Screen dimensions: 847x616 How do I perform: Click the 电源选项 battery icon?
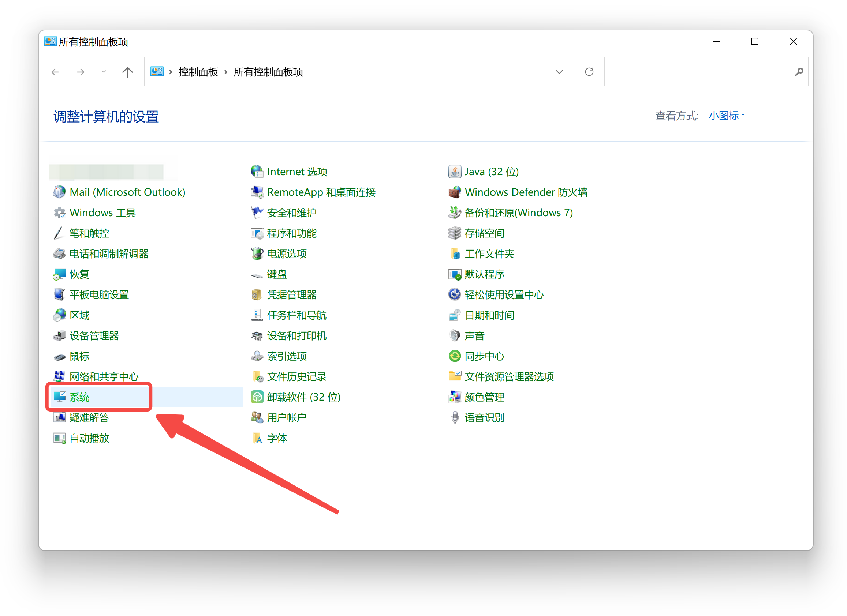[257, 254]
